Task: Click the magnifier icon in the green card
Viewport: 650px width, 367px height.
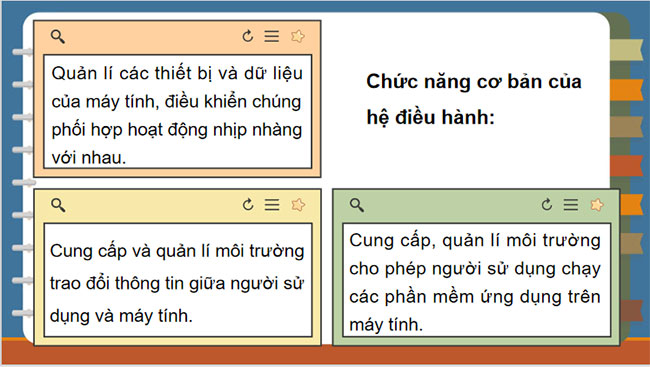Action: (x=357, y=205)
